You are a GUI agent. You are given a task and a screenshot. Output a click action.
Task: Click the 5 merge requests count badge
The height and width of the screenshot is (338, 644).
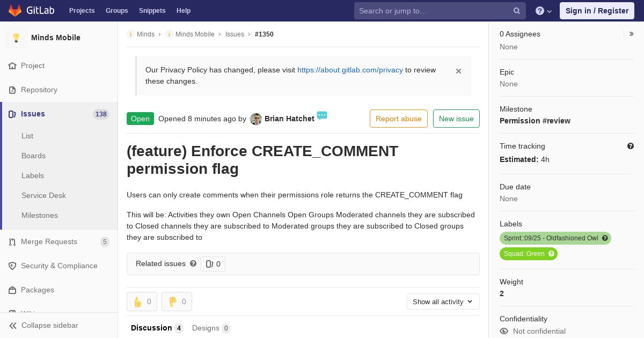tap(105, 242)
